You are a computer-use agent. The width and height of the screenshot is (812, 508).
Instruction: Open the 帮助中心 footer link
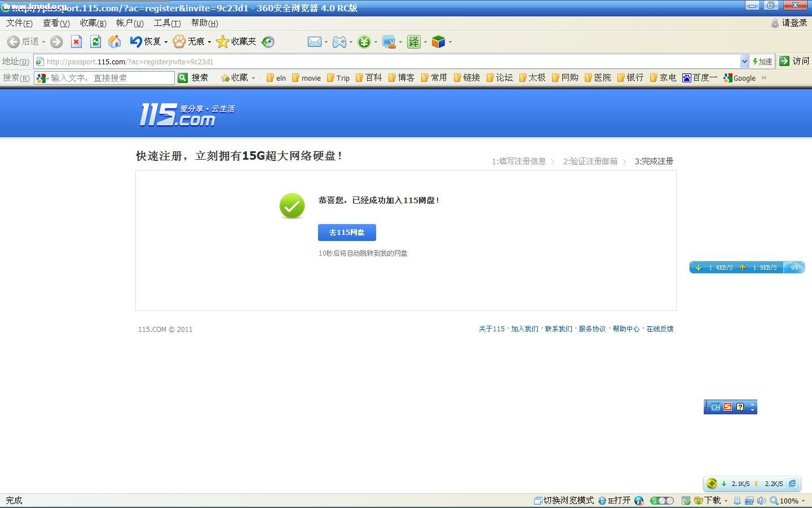[x=626, y=329]
